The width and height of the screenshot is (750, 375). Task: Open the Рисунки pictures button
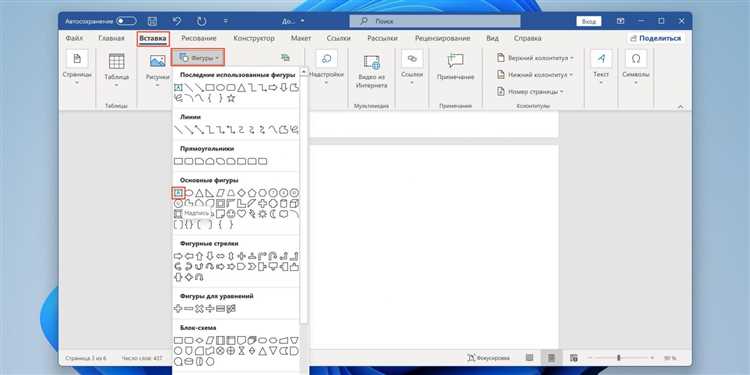coord(157,69)
